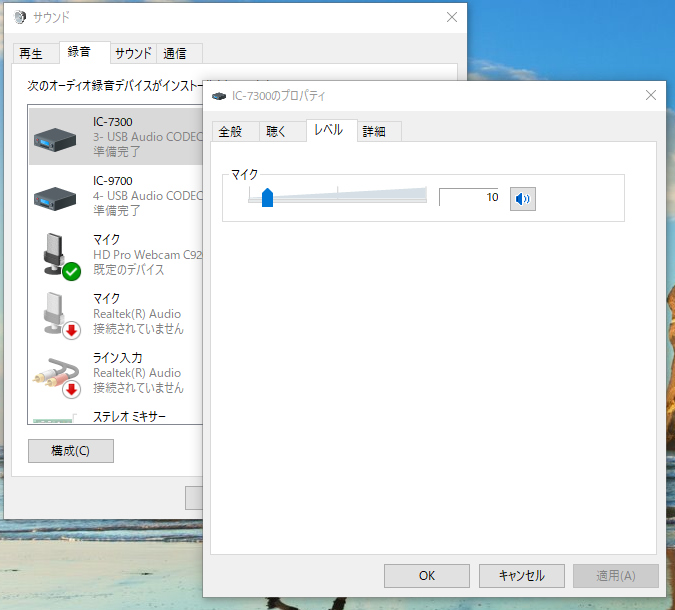
Task: Click the microphone level value field
Action: (469, 197)
